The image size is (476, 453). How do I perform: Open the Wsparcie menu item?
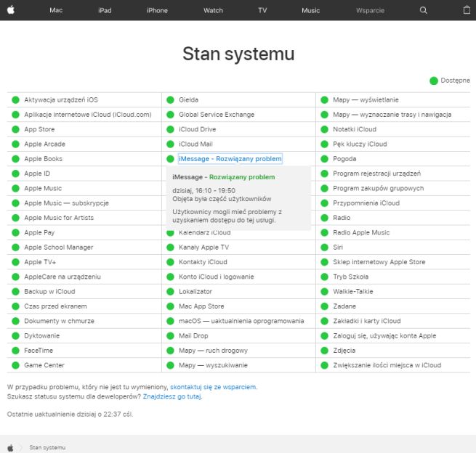coord(370,10)
